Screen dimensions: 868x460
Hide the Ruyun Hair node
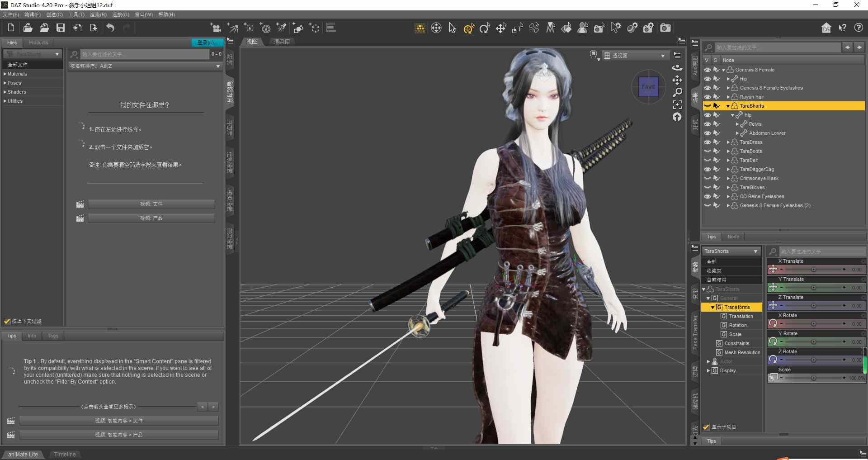(x=708, y=97)
